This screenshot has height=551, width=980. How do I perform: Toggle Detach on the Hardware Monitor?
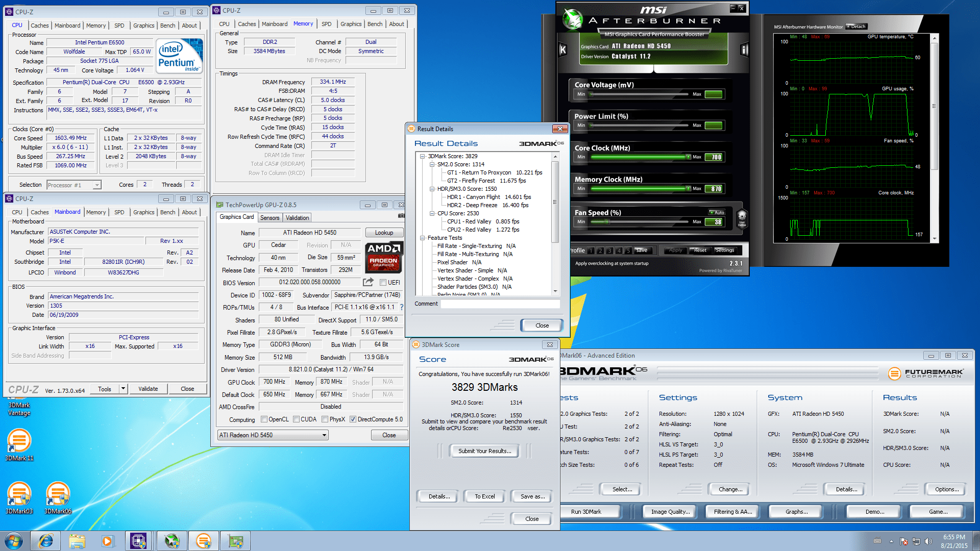pyautogui.click(x=856, y=27)
